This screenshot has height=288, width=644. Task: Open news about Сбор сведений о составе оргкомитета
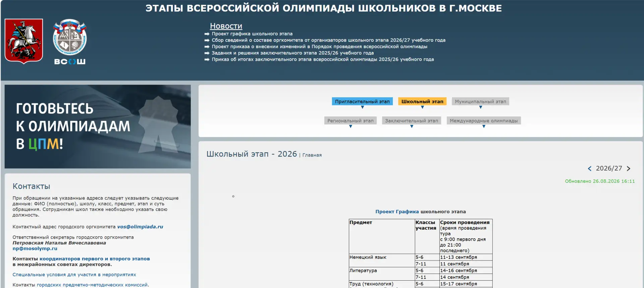[328, 40]
